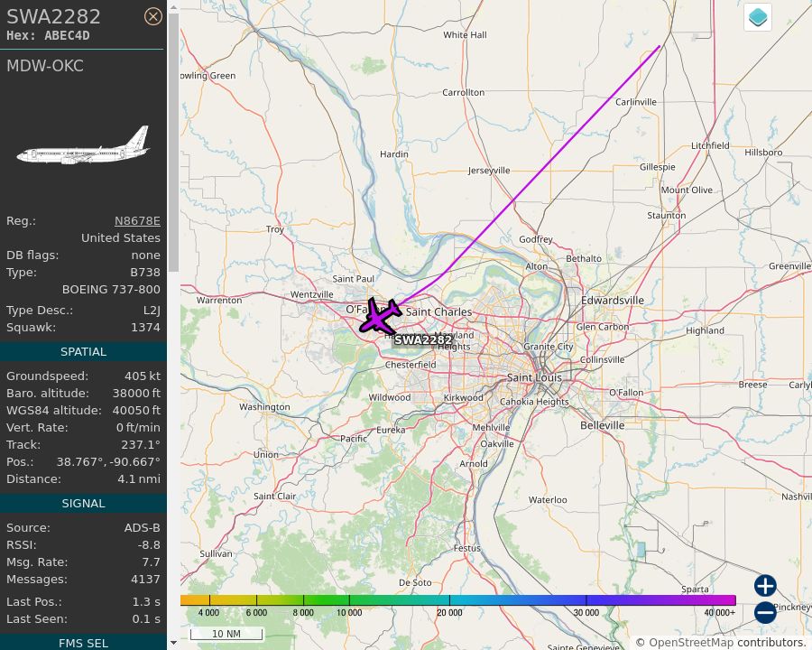
Task: Open the map layers selector
Action: tap(757, 16)
